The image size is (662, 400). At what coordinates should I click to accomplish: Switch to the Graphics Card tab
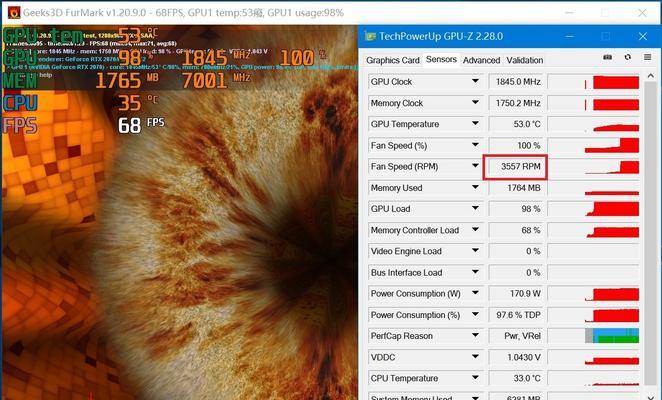click(x=393, y=60)
